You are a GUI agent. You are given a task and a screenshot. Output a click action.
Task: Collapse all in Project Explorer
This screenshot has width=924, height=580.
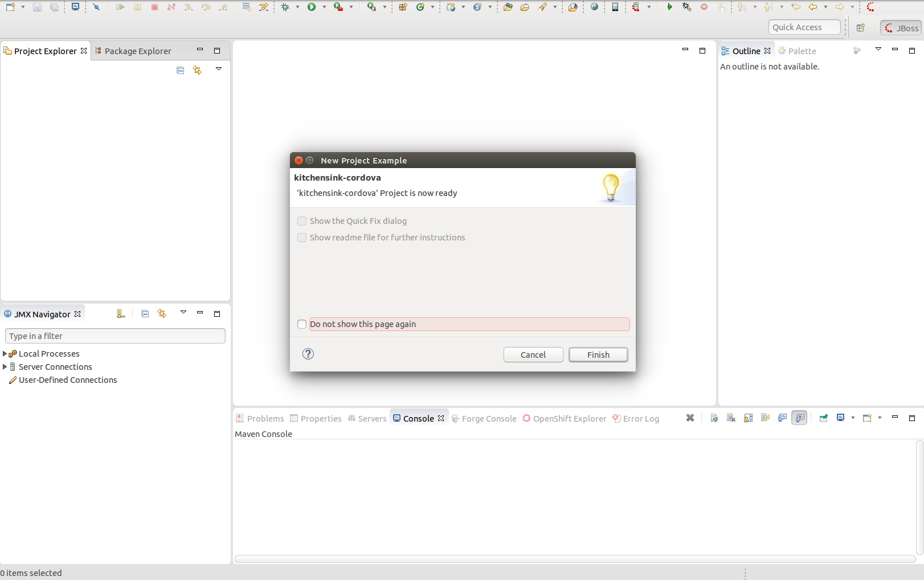(181, 71)
